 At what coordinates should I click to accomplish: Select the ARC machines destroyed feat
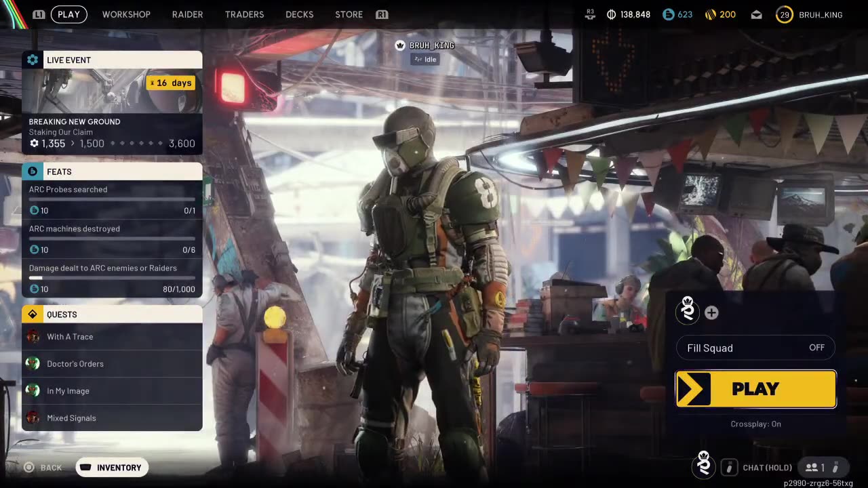(112, 239)
